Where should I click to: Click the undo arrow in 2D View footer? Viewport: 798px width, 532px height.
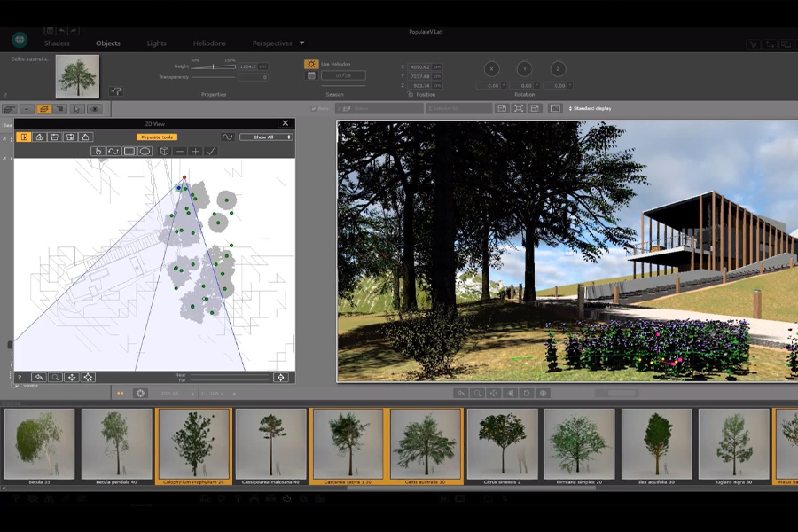click(38, 377)
